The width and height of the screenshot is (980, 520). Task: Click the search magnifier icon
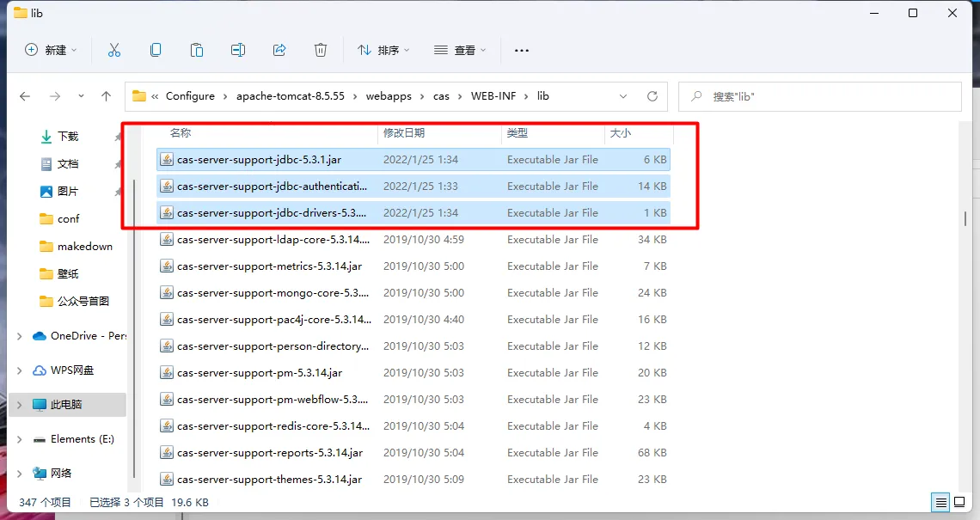coord(696,96)
